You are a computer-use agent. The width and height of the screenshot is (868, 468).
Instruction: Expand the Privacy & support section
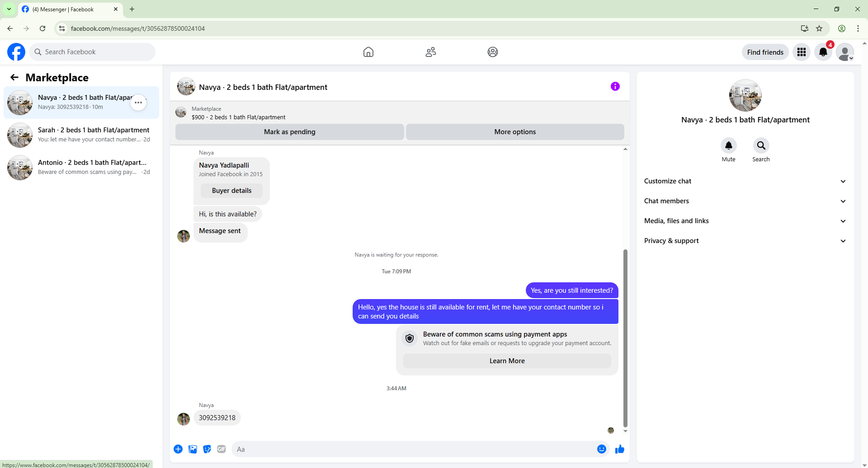point(745,241)
